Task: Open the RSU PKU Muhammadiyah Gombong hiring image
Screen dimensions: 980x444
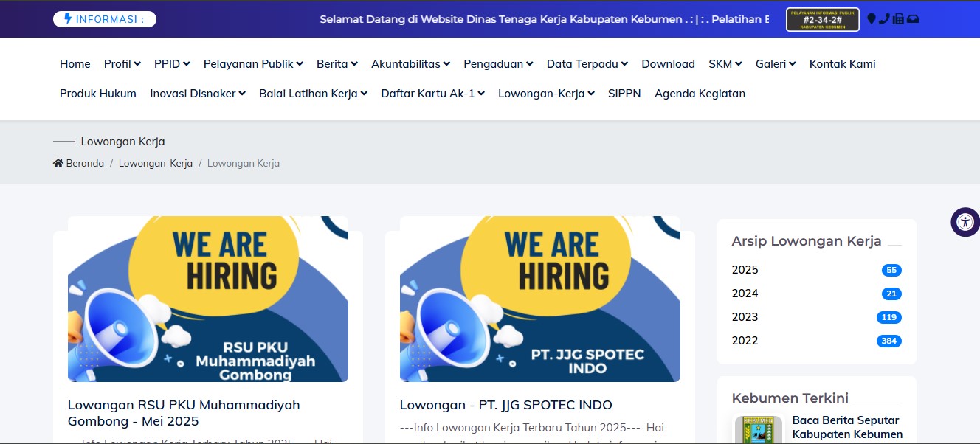Action: coord(208,299)
